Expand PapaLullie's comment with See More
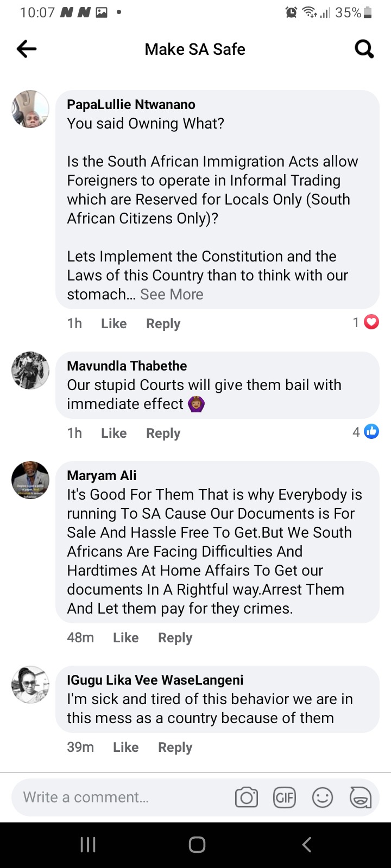This screenshot has height=868, width=391. (x=172, y=294)
